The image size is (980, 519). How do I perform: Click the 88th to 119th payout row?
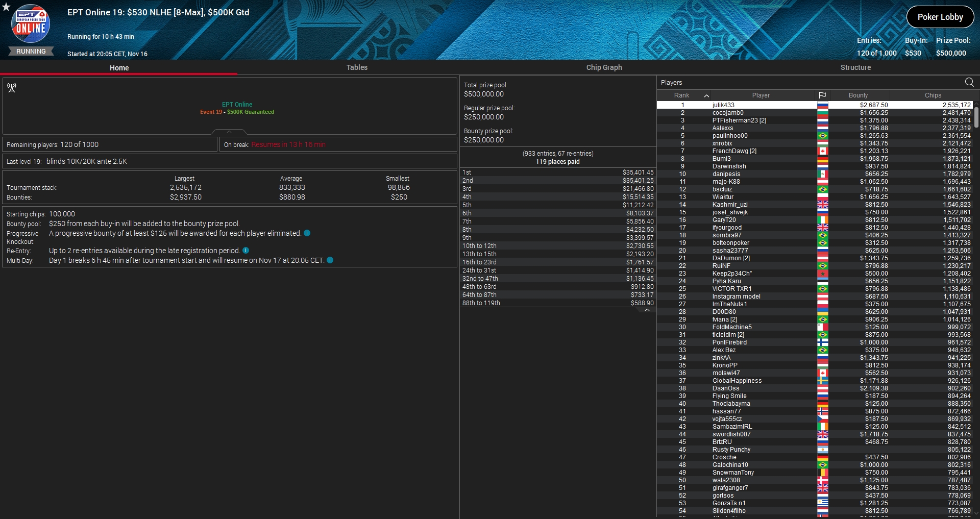[558, 303]
